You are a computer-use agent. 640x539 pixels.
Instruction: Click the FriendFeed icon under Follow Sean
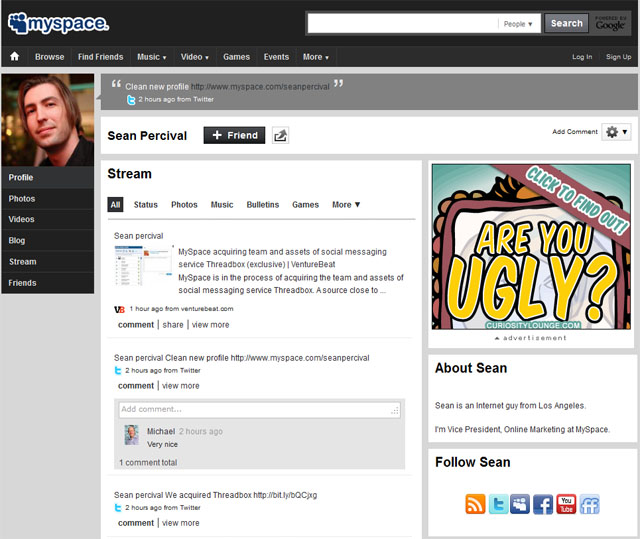tap(589, 504)
